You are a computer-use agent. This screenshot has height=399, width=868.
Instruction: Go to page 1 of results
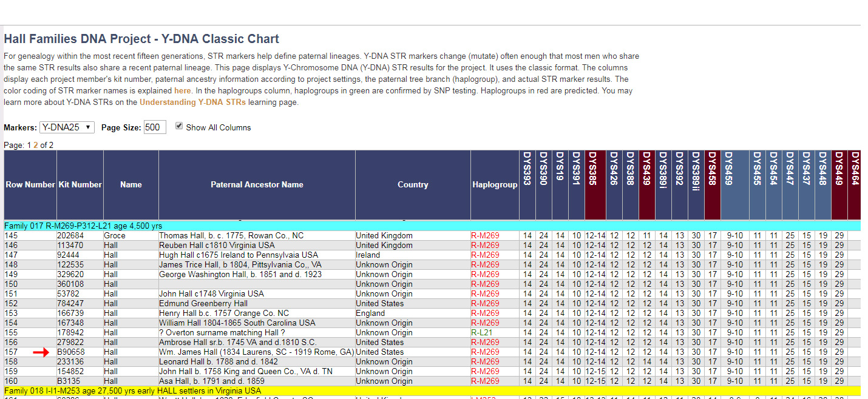click(29, 146)
